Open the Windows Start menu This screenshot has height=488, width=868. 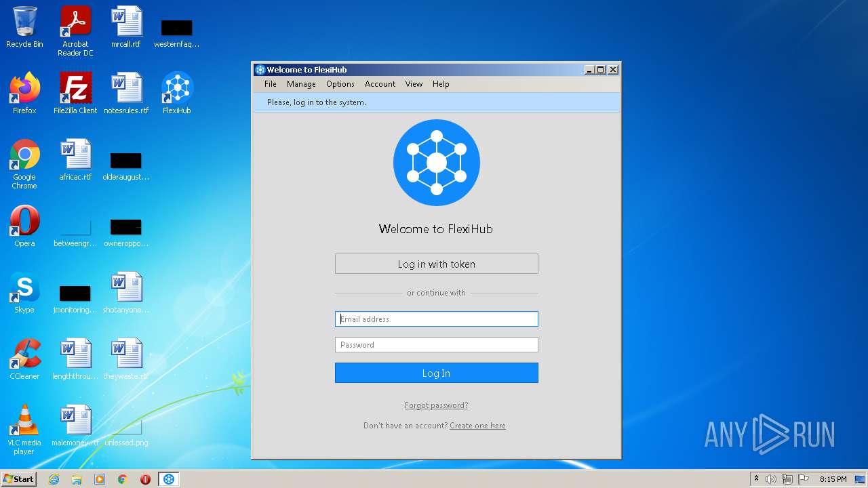(x=19, y=479)
